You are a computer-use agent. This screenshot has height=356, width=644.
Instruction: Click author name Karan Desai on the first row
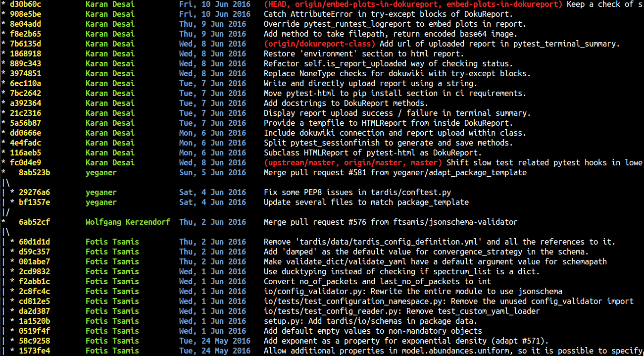click(110, 4)
